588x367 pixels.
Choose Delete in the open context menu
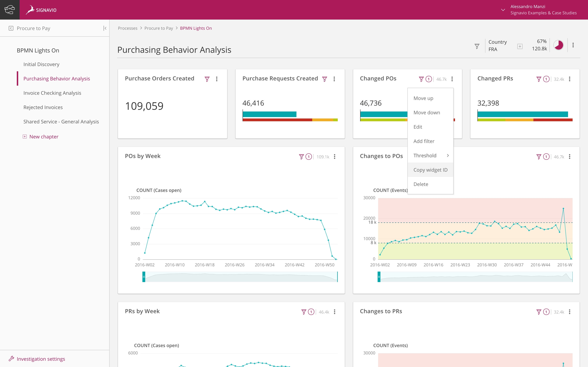click(x=421, y=184)
